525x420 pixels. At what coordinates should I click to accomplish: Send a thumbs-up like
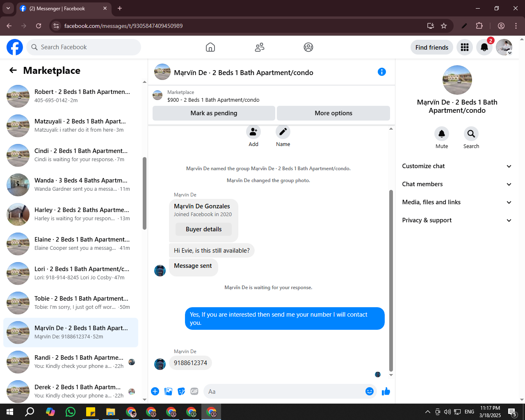386,391
